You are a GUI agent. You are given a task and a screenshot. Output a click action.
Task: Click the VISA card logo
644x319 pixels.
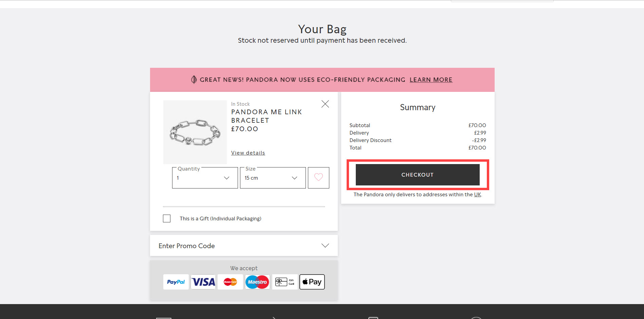click(203, 282)
